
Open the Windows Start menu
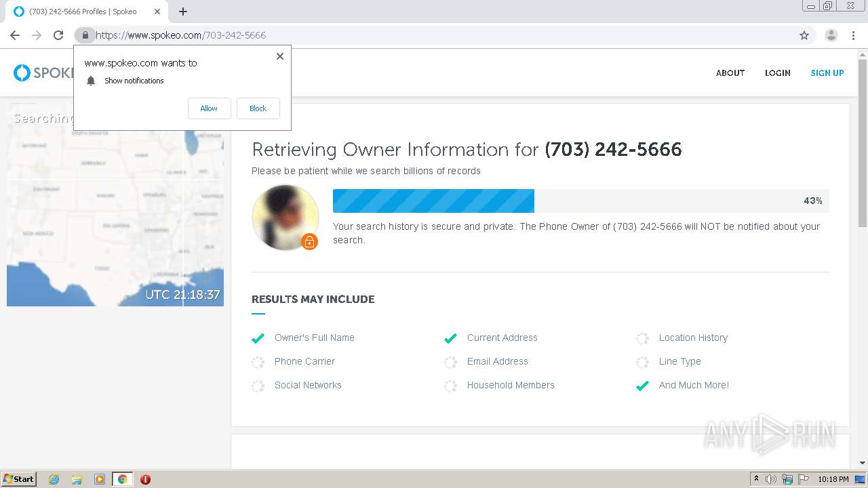[x=19, y=479]
